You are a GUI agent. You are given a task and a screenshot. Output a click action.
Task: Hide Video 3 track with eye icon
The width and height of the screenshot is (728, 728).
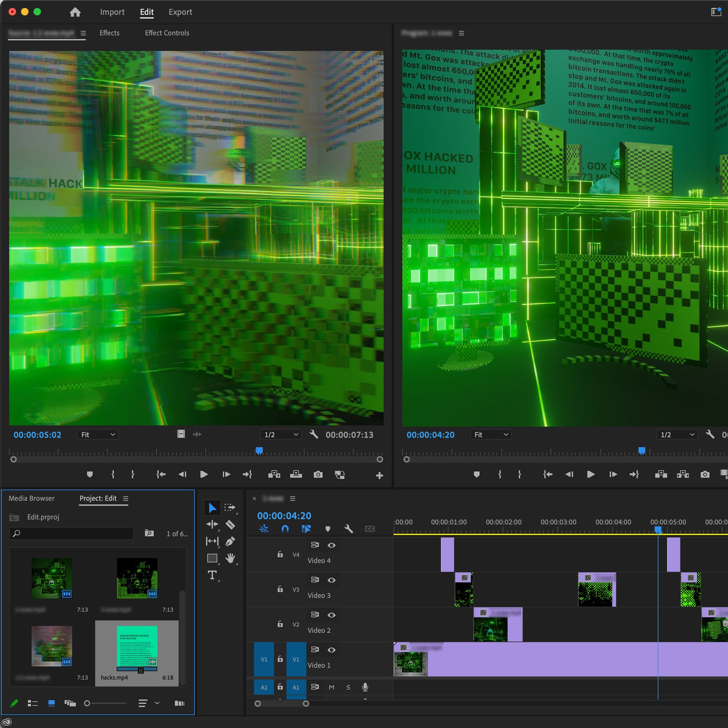(331, 580)
